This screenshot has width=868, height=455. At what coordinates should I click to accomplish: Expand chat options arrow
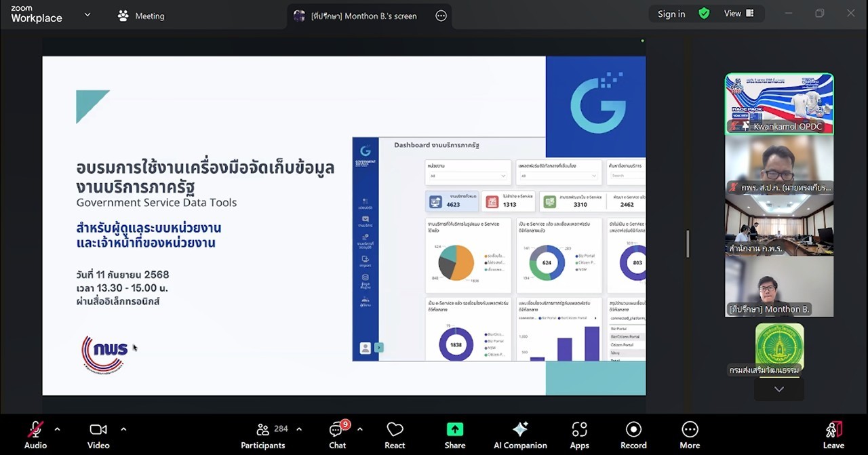tap(359, 429)
